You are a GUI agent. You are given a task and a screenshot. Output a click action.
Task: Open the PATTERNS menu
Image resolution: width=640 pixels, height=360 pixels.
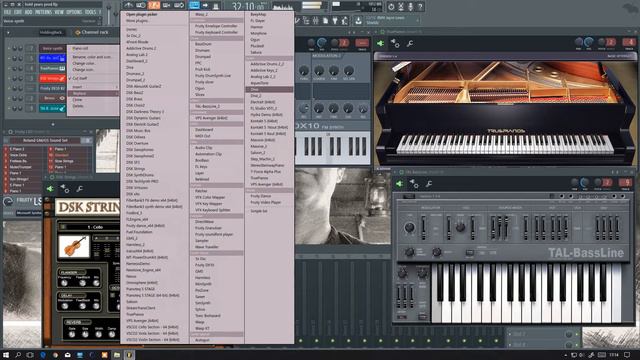[43, 12]
